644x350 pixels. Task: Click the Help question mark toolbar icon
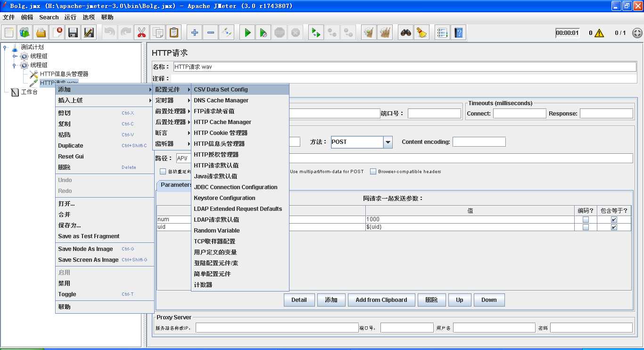[458, 33]
